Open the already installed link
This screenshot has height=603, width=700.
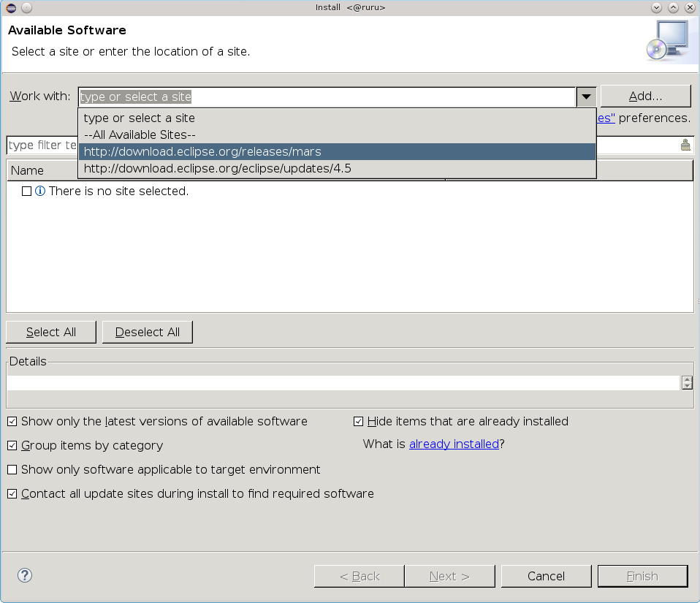454,444
